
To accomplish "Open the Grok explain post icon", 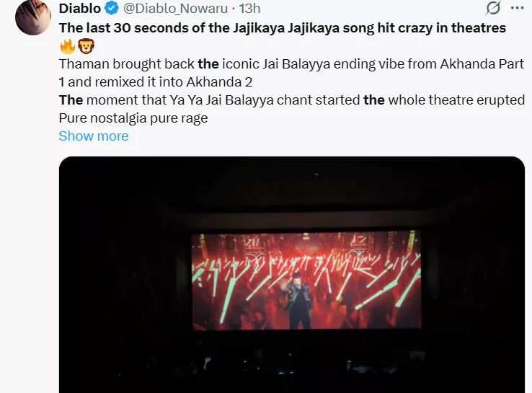I will 492,8.
